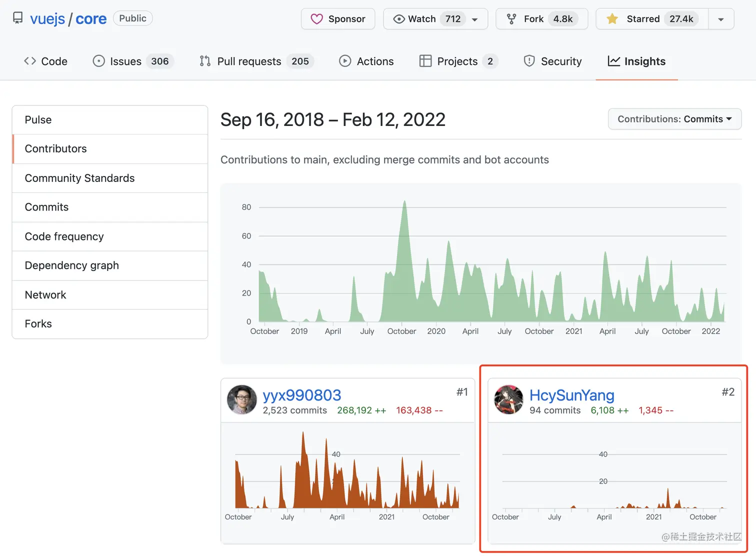Open Dependency graph in the sidebar
756x556 pixels.
tap(110, 265)
